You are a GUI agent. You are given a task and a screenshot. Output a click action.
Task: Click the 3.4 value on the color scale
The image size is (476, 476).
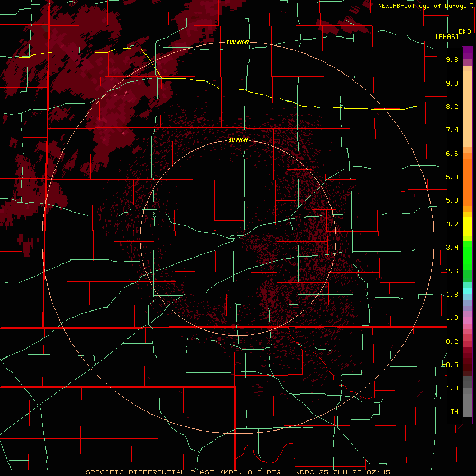pos(452,248)
